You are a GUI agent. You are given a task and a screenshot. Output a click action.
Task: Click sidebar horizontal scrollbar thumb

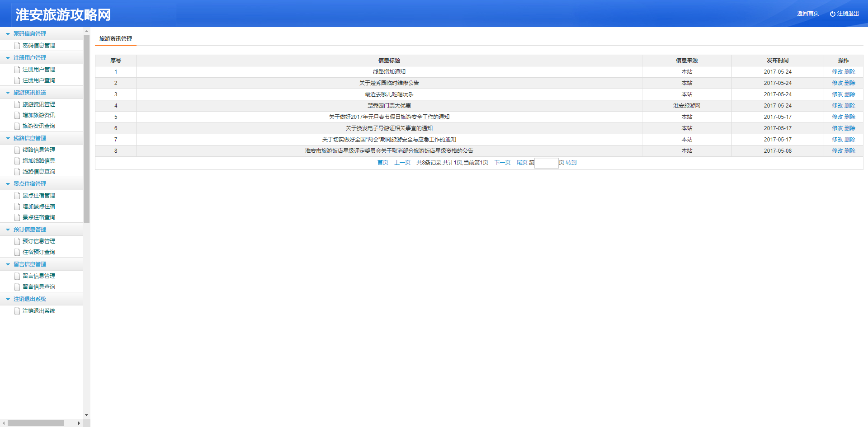[x=36, y=423]
